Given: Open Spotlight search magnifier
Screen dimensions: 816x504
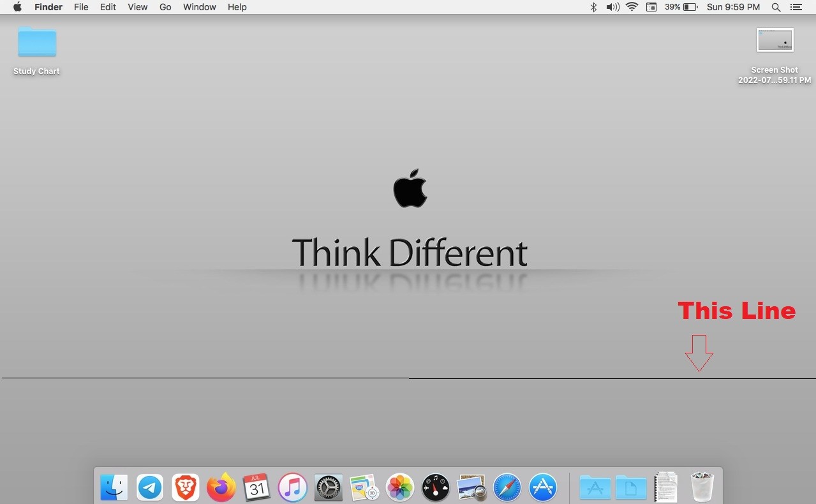Looking at the screenshot, I should (776, 7).
